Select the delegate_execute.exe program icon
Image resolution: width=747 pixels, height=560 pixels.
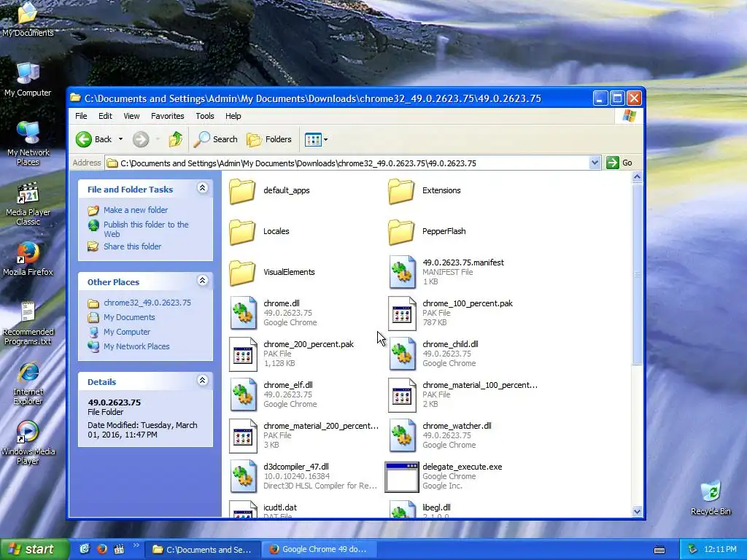coord(402,477)
